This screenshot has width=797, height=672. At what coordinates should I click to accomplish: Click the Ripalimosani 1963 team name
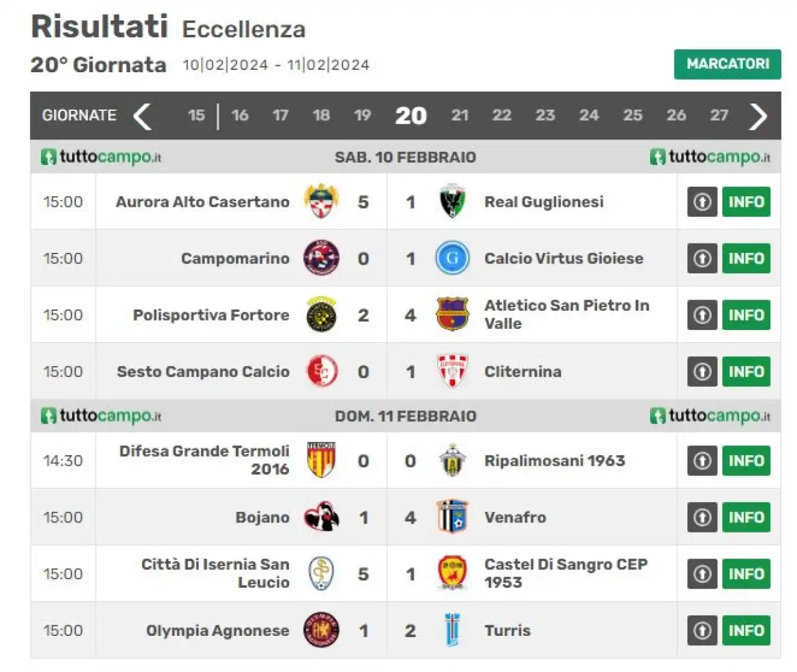pyautogui.click(x=554, y=460)
